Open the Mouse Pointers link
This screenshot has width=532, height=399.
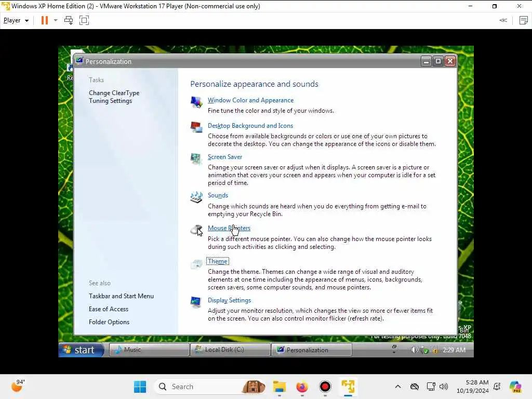point(229,228)
